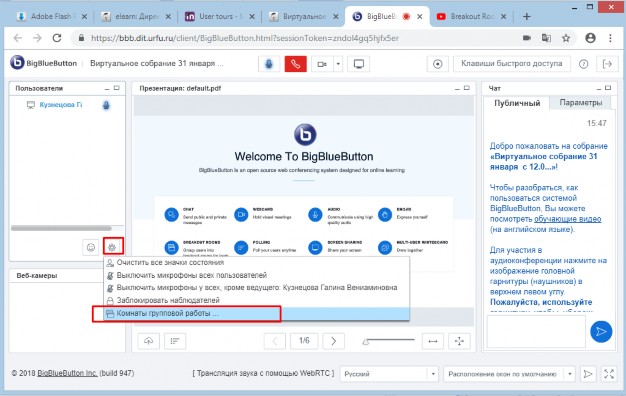626x396 pixels.
Task: Open the обучающие видео link
Action: click(567, 219)
